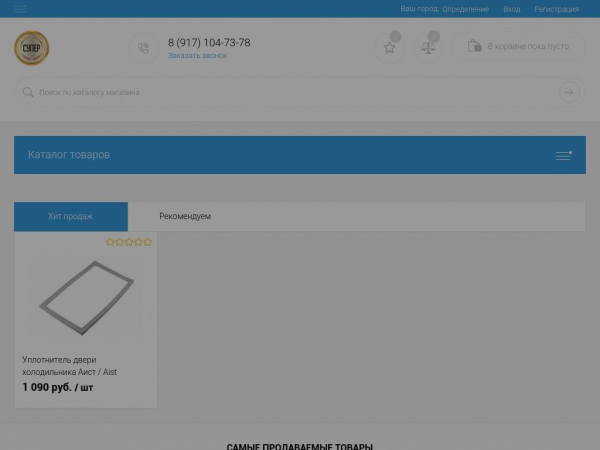
Task: Click the phone callback icon
Action: pyautogui.click(x=143, y=47)
